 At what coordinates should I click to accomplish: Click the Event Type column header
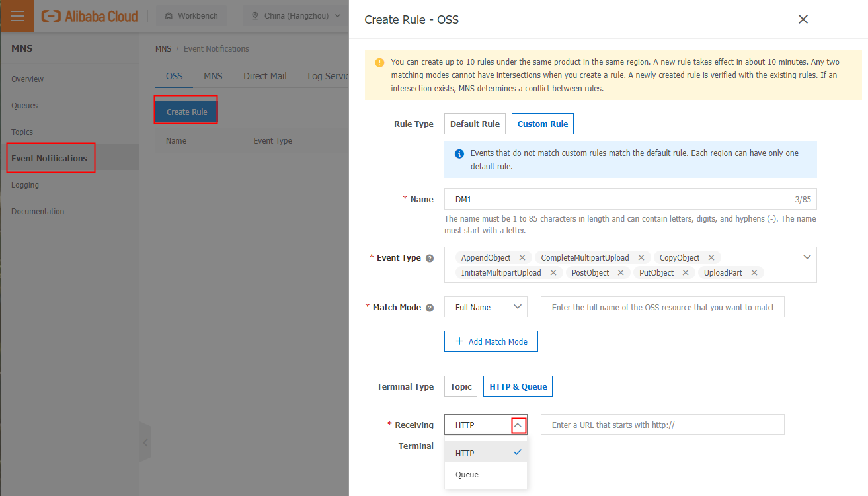272,141
